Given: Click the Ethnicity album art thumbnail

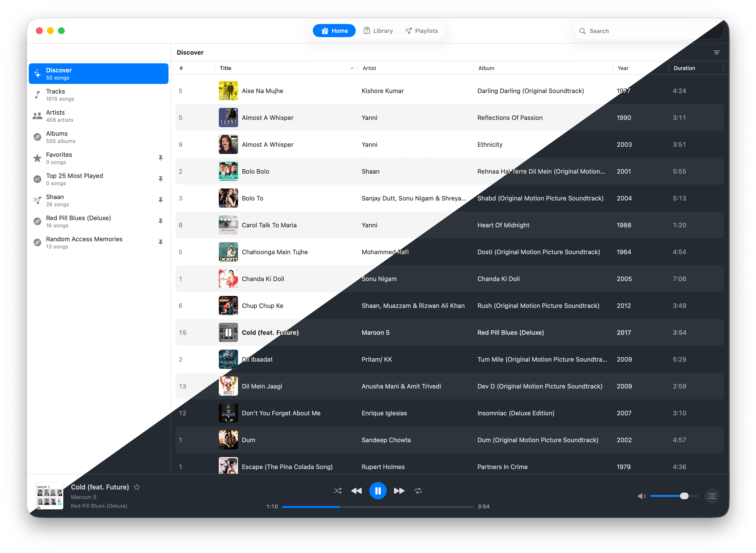Looking at the screenshot, I should [x=228, y=144].
